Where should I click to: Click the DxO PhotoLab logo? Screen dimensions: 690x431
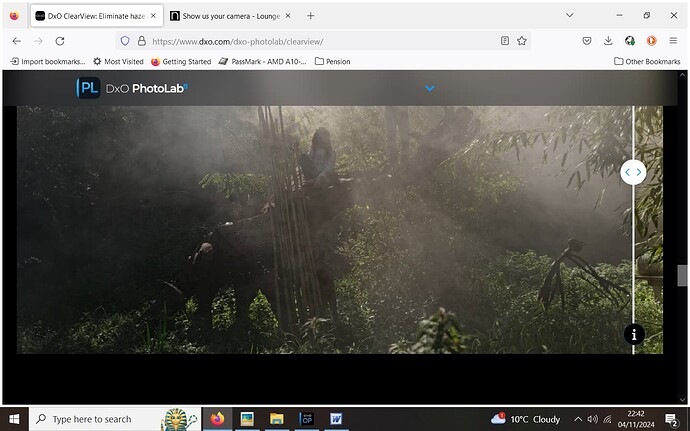point(132,88)
